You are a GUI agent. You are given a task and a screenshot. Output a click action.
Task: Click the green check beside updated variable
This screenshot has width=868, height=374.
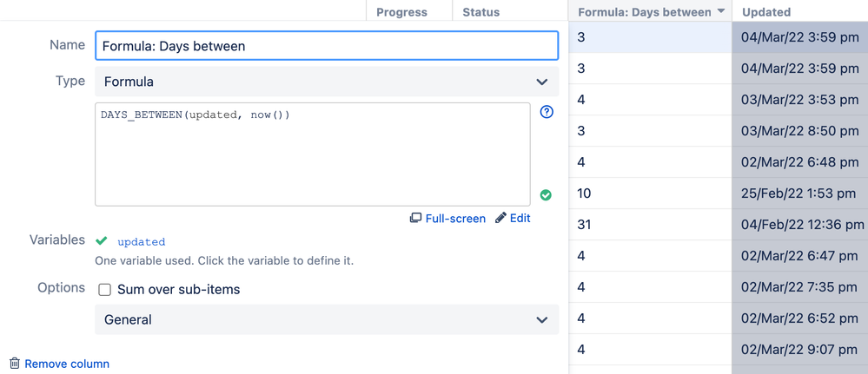tap(102, 241)
